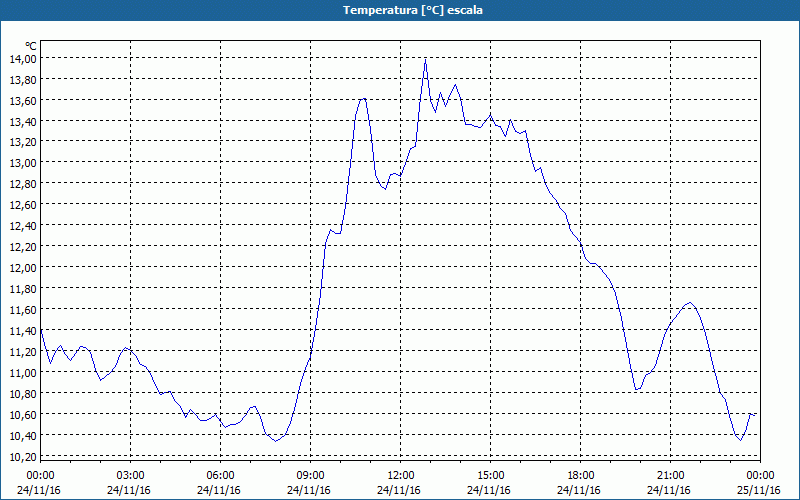This screenshot has height=500, width=800.
Task: Select the 06:00 time axis label
Action: tap(220, 476)
